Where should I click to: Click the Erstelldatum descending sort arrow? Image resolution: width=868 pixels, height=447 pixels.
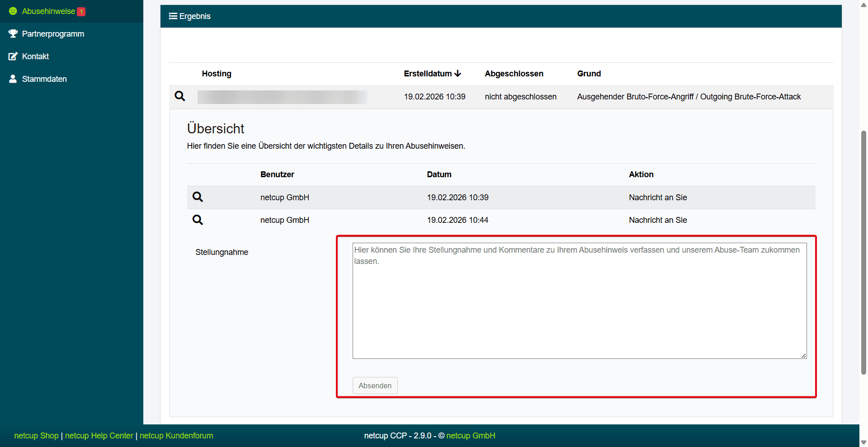click(458, 74)
